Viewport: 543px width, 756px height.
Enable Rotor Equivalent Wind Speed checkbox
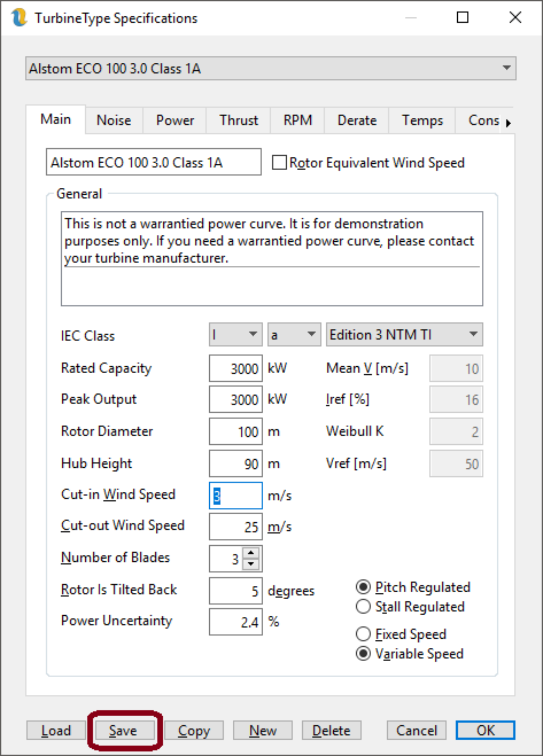tap(279, 163)
